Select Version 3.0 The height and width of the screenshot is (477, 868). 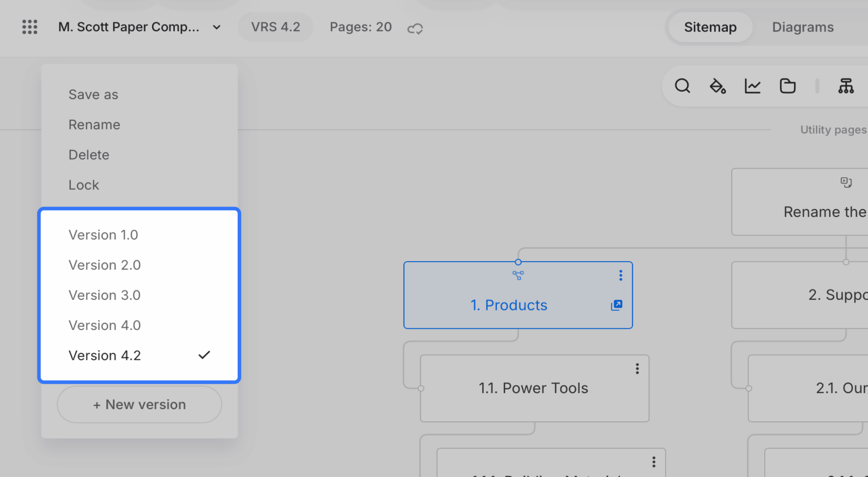click(139, 295)
